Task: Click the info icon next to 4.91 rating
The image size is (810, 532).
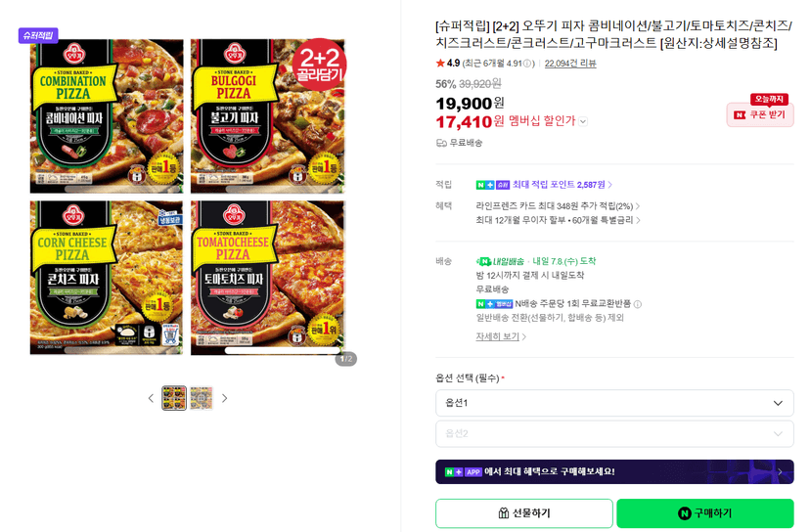Action: [527, 64]
